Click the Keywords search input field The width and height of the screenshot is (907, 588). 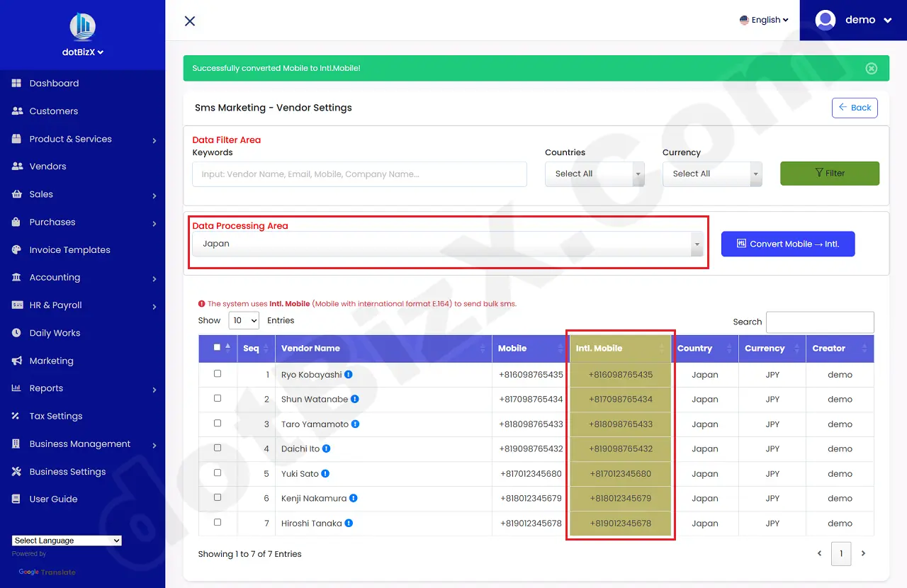click(359, 174)
